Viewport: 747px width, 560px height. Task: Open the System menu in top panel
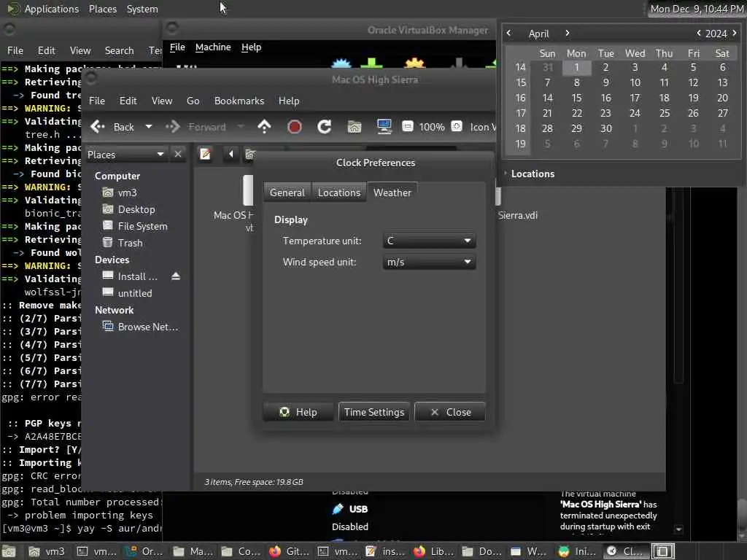pos(142,9)
